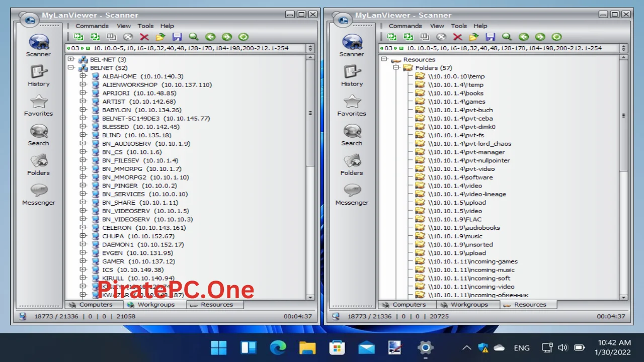
Task: Click History icon in right window sidebar
Action: pos(352,72)
